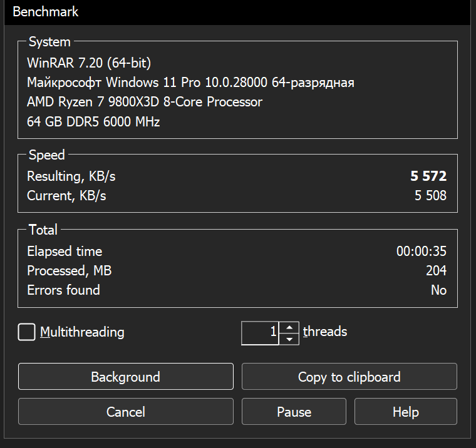Copy benchmark results to clipboard

[349, 377]
